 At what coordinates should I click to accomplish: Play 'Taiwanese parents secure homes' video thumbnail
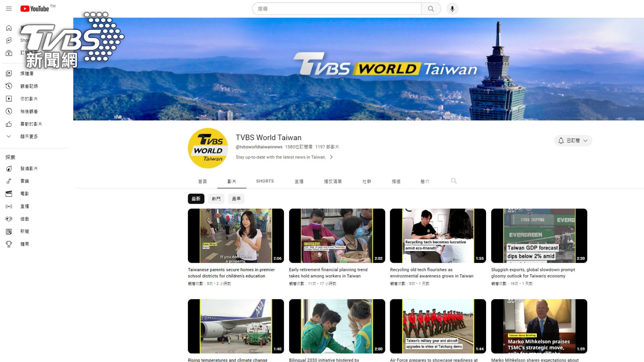coord(236,236)
